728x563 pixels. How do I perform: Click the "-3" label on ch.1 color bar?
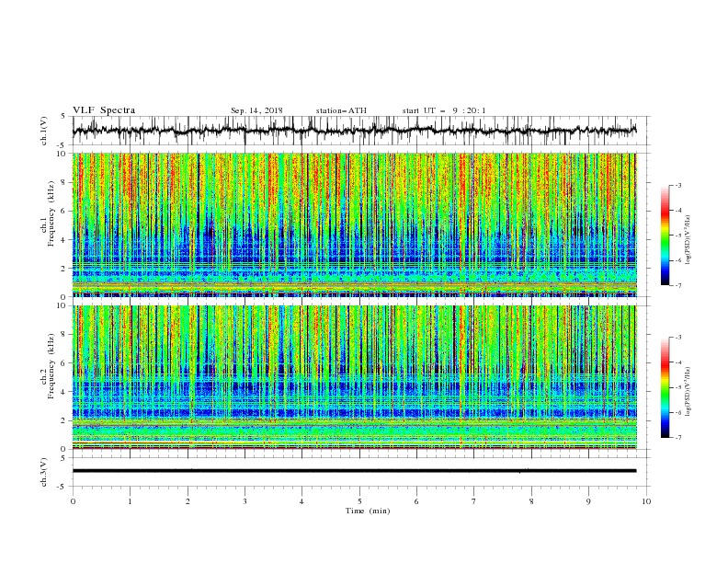pyautogui.click(x=677, y=185)
